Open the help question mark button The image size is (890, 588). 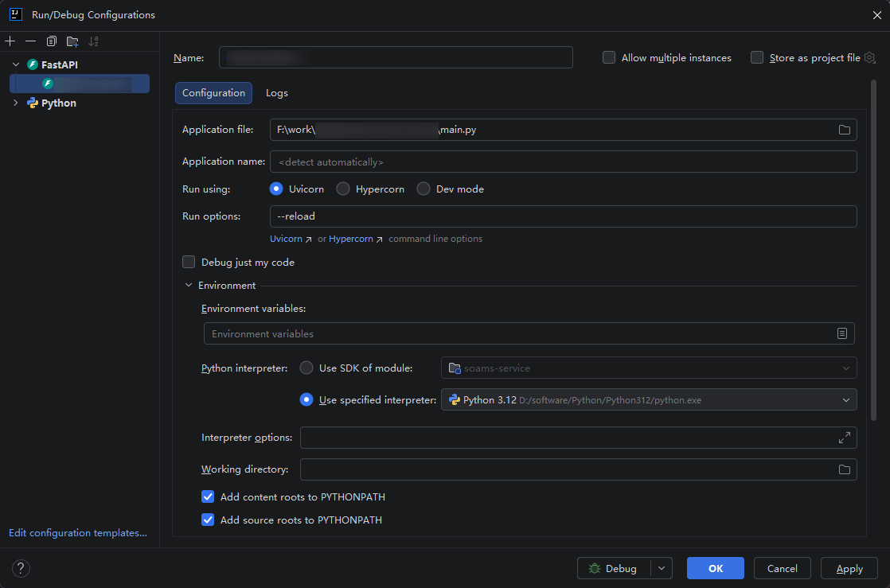[21, 568]
